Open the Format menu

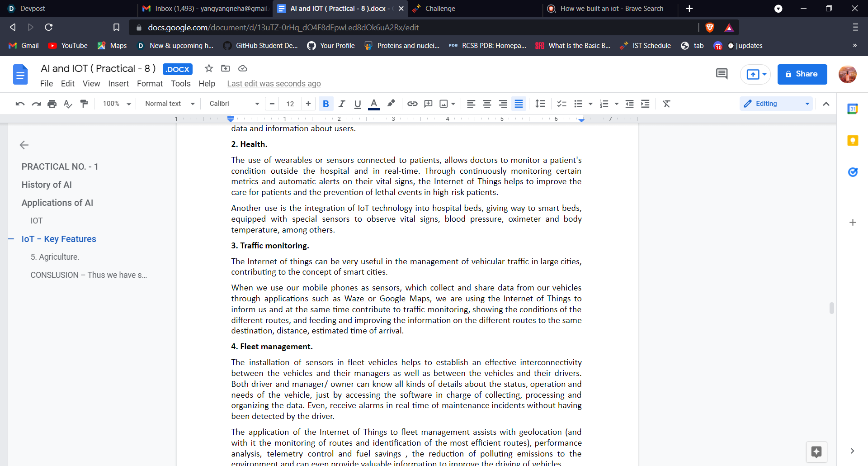pos(150,84)
